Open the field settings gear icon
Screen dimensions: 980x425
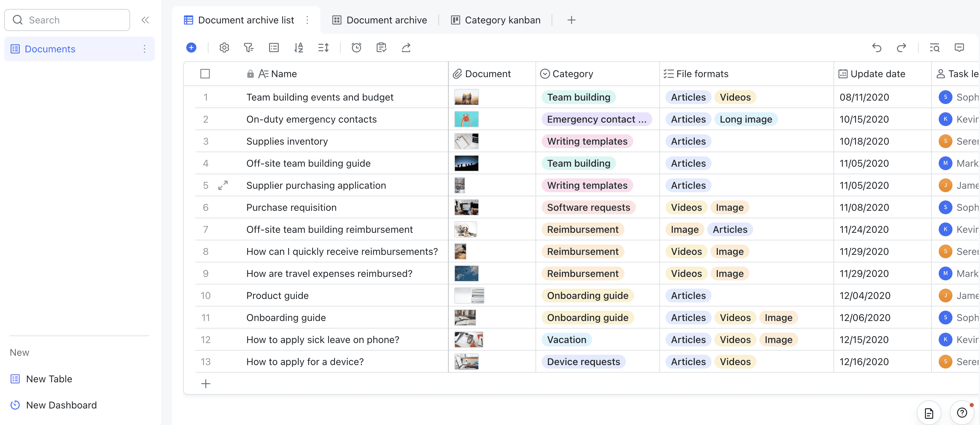[x=224, y=48]
